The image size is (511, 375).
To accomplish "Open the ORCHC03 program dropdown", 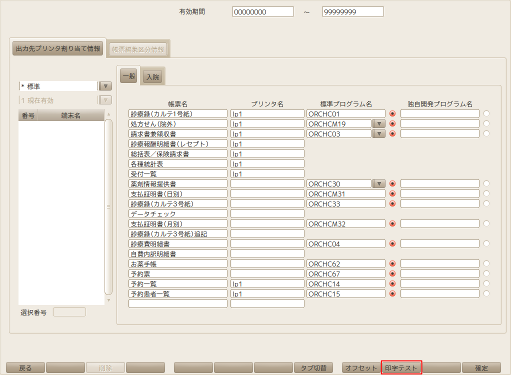I will click(379, 134).
